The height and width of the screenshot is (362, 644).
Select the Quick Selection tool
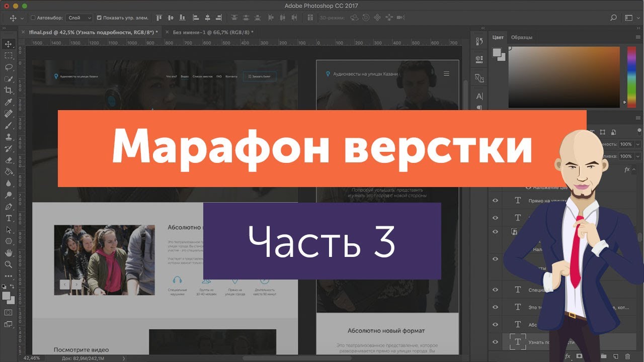point(8,78)
